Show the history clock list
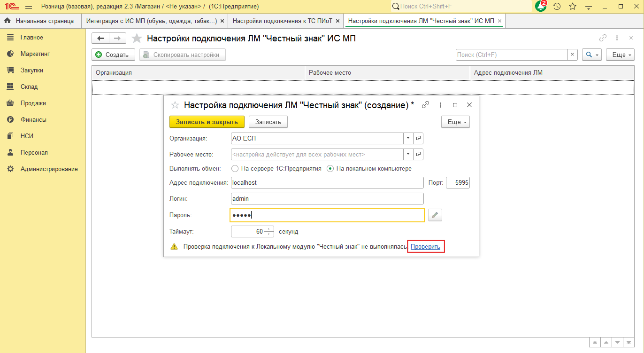644x353 pixels. (557, 7)
